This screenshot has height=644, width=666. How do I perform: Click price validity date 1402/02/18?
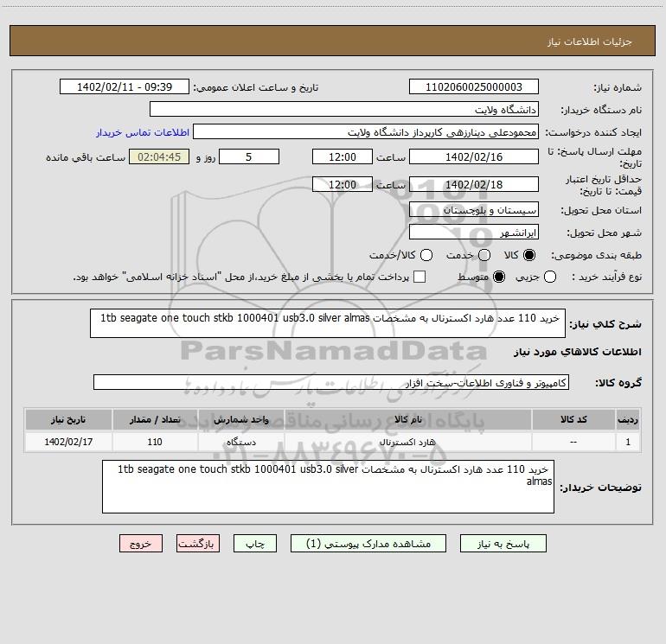[x=474, y=185]
